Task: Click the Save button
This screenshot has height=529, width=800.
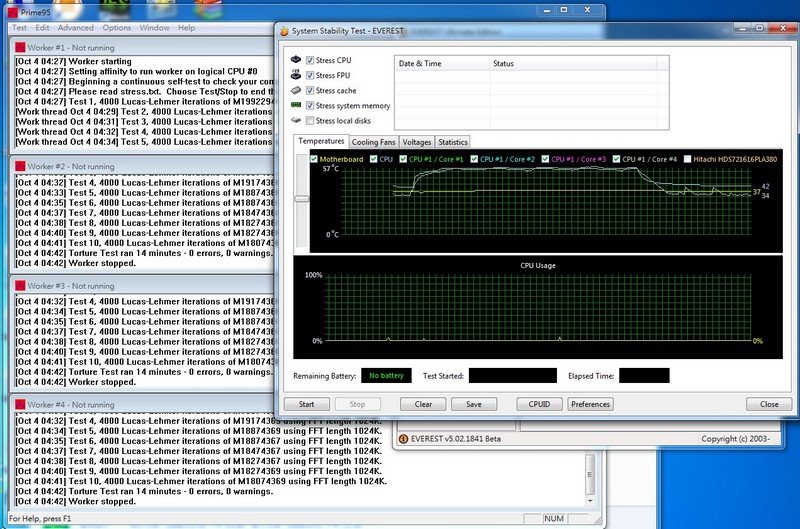Action: [x=474, y=404]
